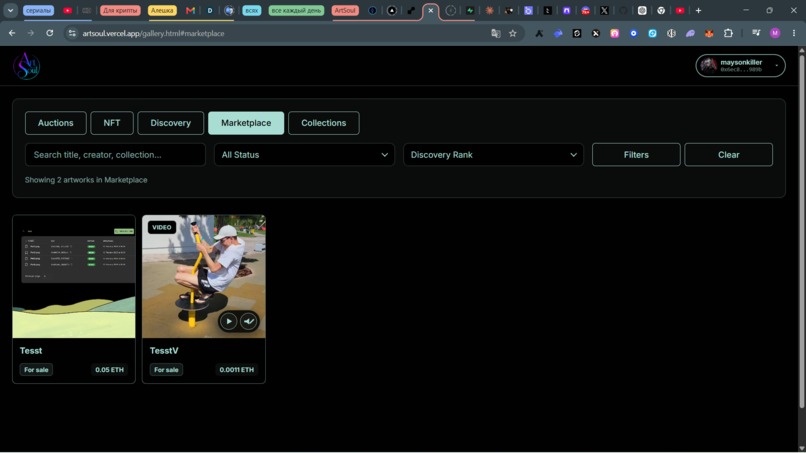Open the Алешка tab group
The height and width of the screenshot is (453, 806).
(162, 10)
